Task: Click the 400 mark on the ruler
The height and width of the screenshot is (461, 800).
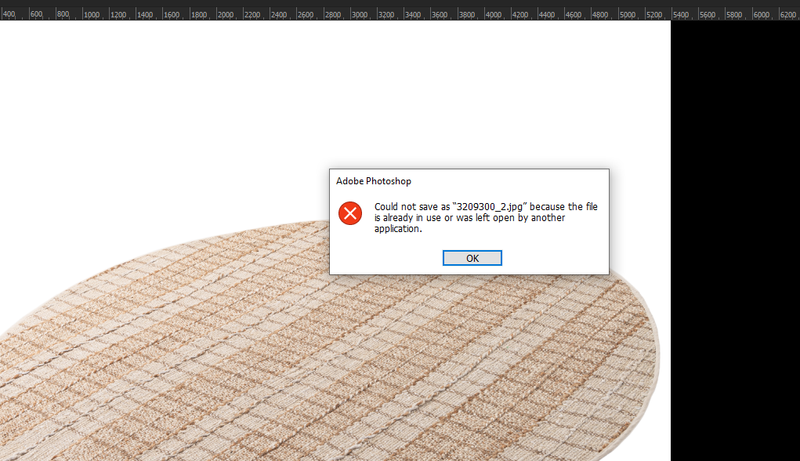Action: (x=8, y=16)
